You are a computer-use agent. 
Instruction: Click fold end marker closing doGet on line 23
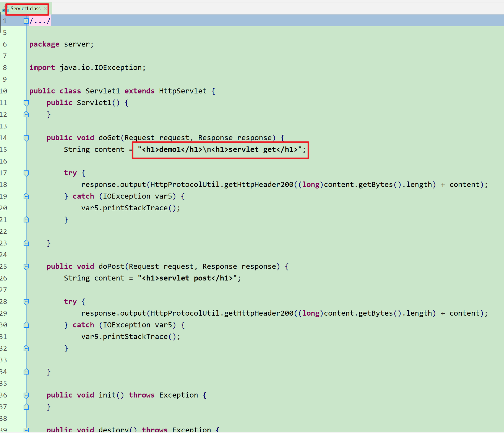(x=26, y=243)
